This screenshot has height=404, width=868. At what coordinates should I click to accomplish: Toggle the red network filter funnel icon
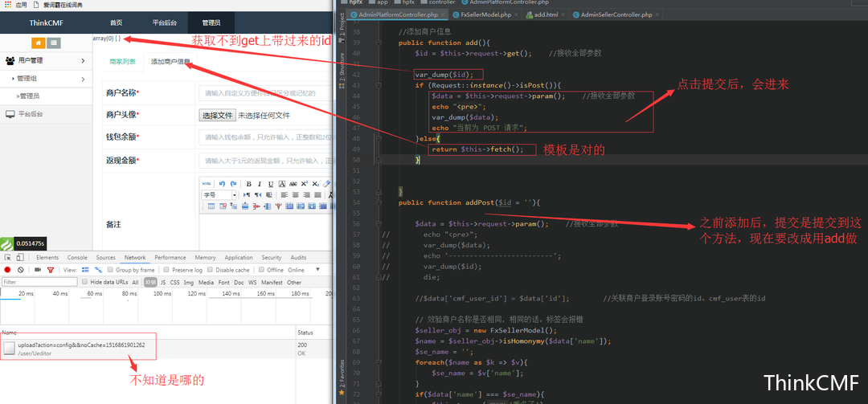point(51,270)
